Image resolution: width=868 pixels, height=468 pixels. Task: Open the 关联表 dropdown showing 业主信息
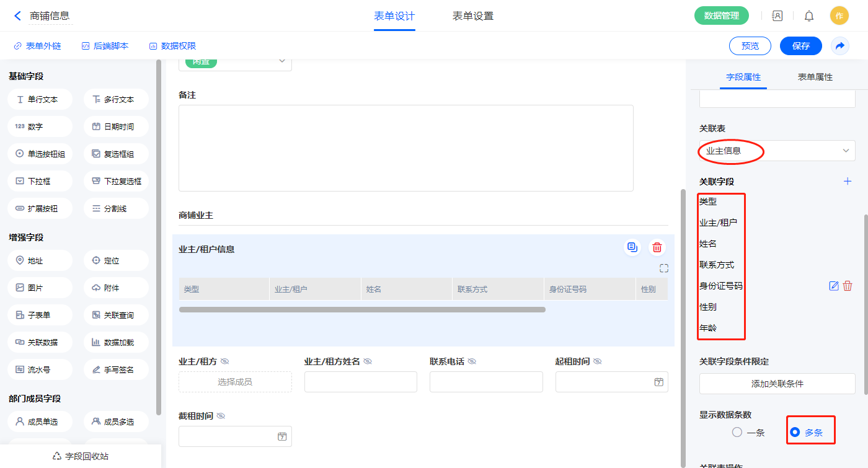pos(777,151)
